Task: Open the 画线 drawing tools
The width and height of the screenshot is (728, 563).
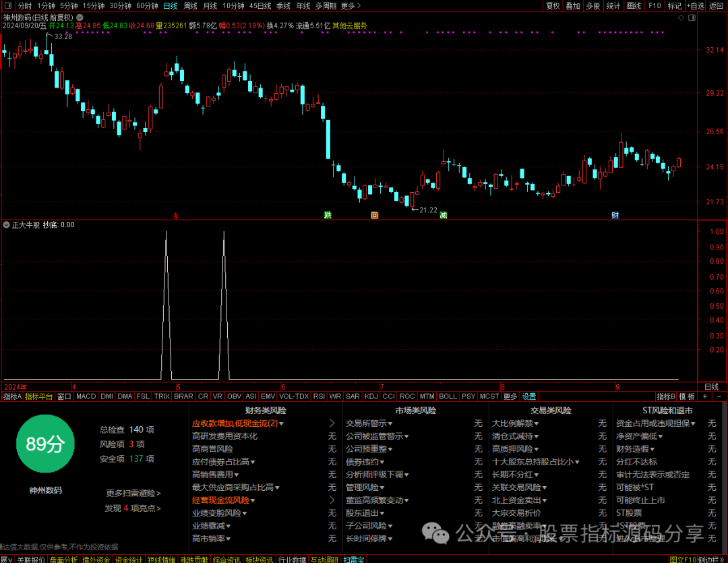Action: click(634, 5)
